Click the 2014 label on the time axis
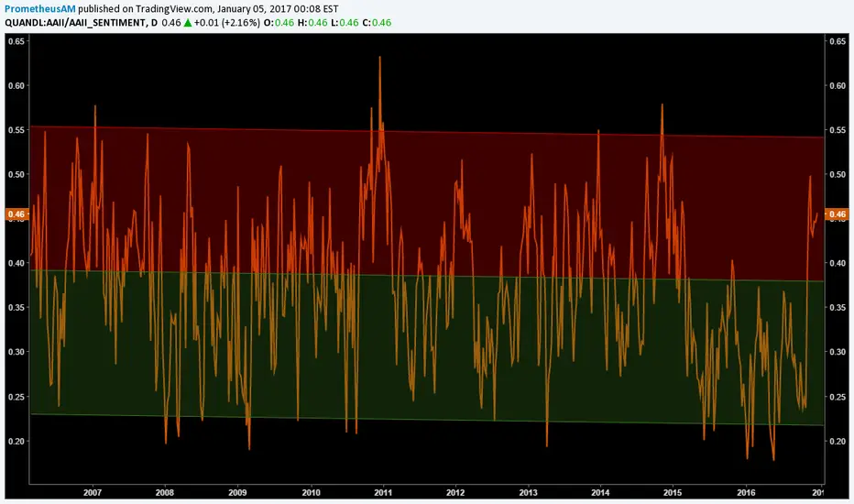This screenshot has height=504, width=854. (x=600, y=493)
